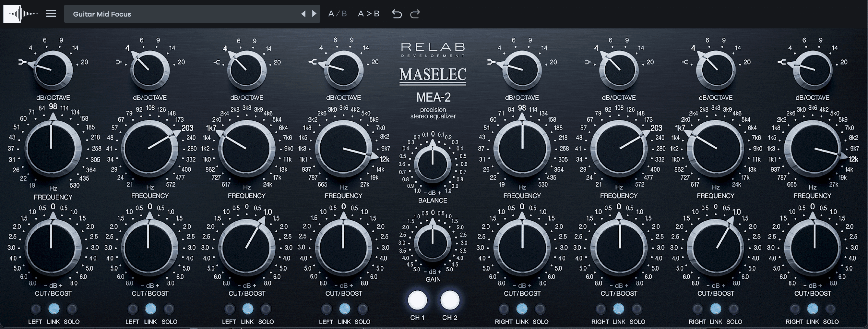This screenshot has height=329, width=868.
Task: Click right channel 98 Hz FREQUENCY knob
Action: coord(522,148)
